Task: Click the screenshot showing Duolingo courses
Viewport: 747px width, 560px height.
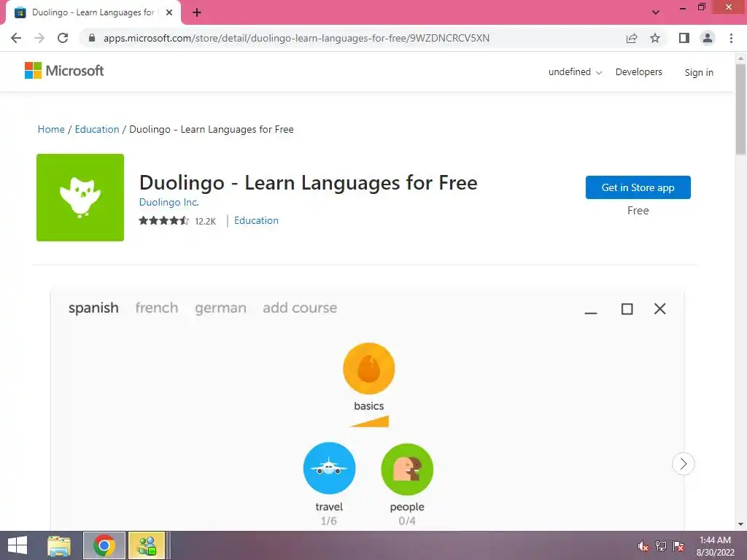Action: 367,409
